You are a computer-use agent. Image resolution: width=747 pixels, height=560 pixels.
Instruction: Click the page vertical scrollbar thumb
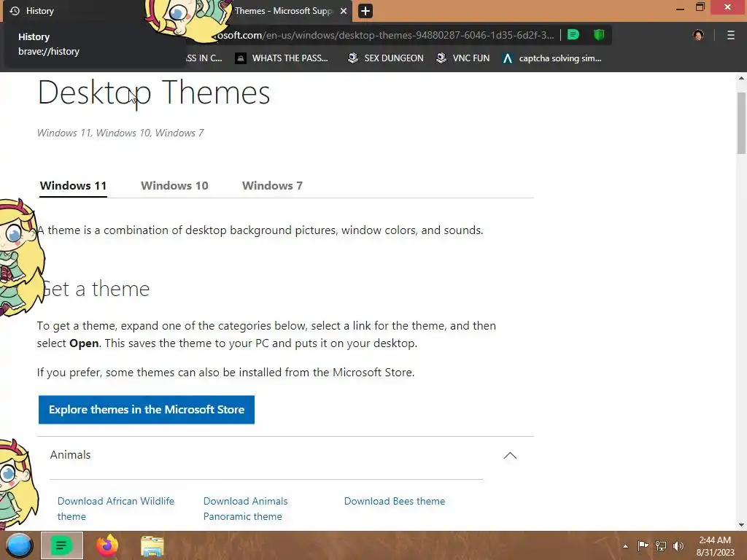pyautogui.click(x=741, y=122)
